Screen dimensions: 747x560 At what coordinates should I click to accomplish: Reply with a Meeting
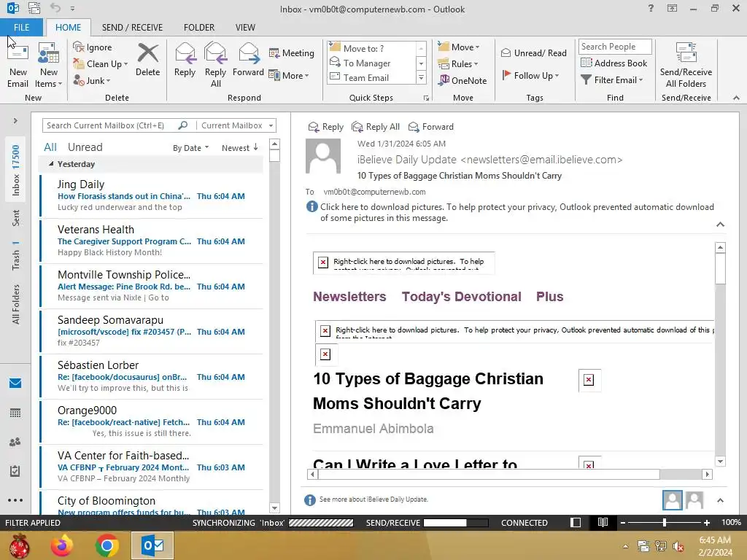[x=292, y=52]
